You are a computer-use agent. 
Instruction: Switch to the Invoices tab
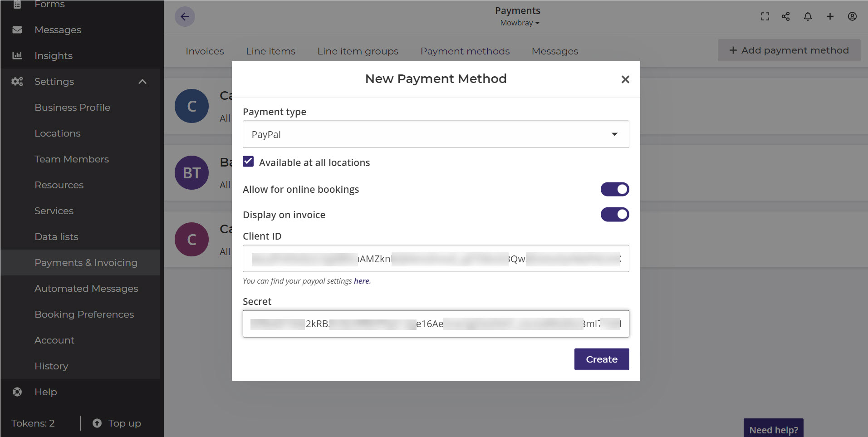[205, 51]
